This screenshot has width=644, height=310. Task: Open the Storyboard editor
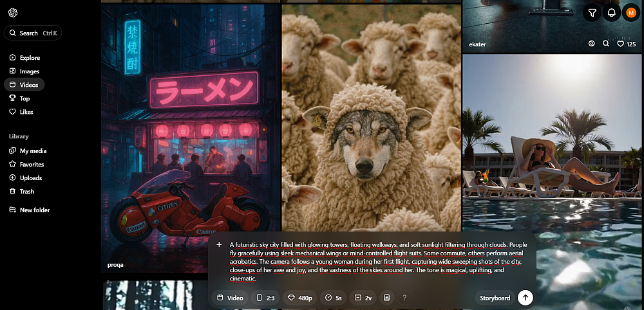coord(495,298)
